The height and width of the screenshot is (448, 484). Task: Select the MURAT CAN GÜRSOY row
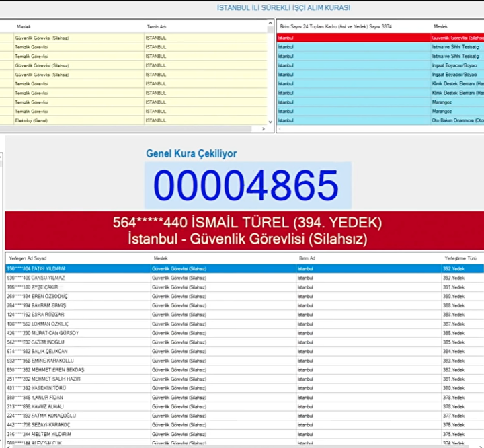tap(245, 333)
